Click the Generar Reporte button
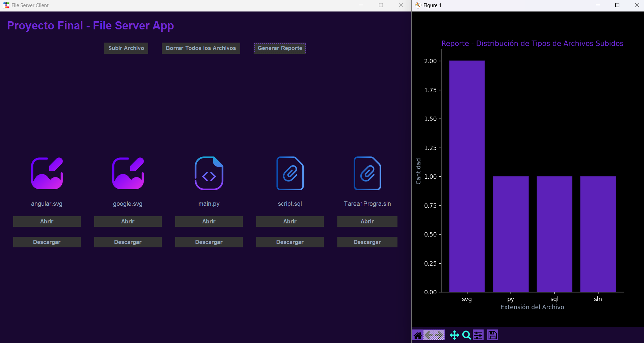This screenshot has width=644, height=343. 280,48
